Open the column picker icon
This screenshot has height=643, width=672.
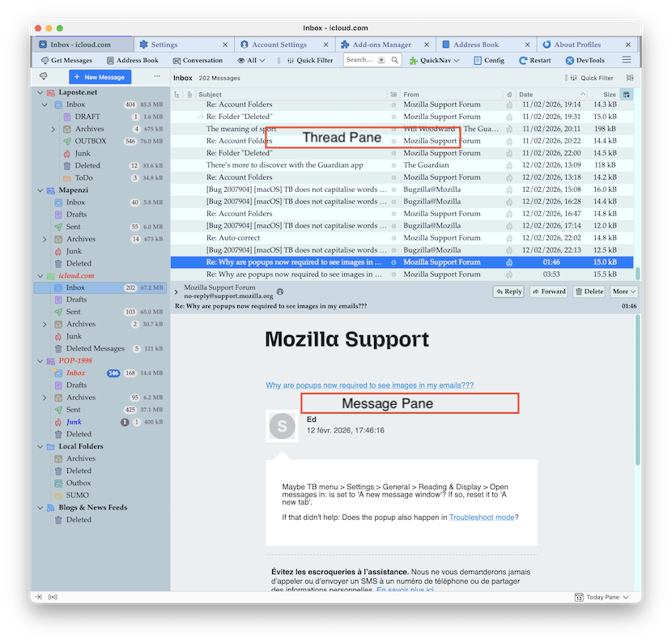click(627, 94)
